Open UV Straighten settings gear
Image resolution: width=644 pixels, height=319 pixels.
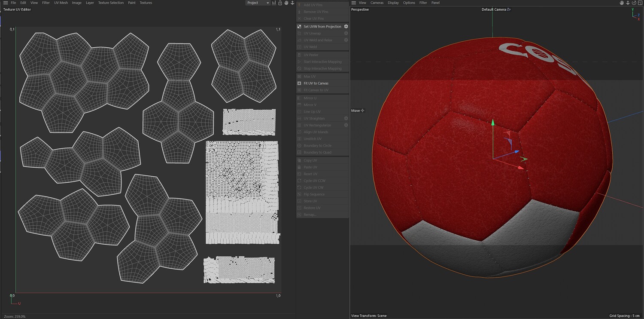coord(346,118)
